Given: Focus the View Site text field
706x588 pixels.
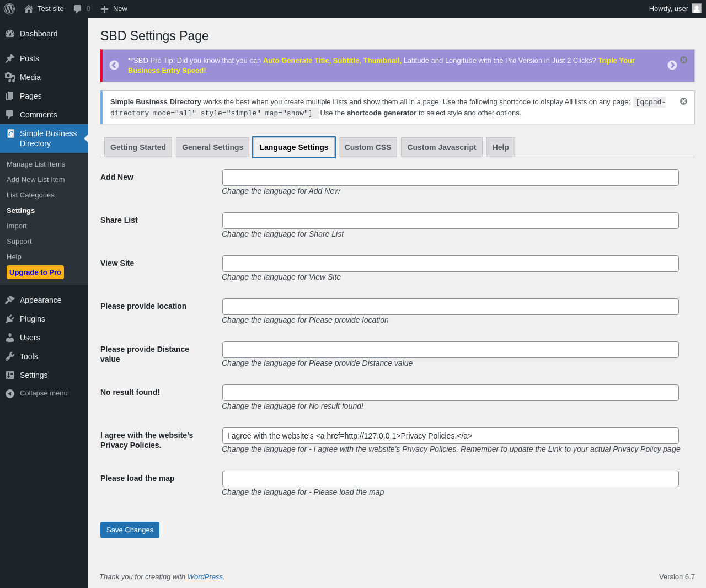Looking at the screenshot, I should (x=451, y=264).
